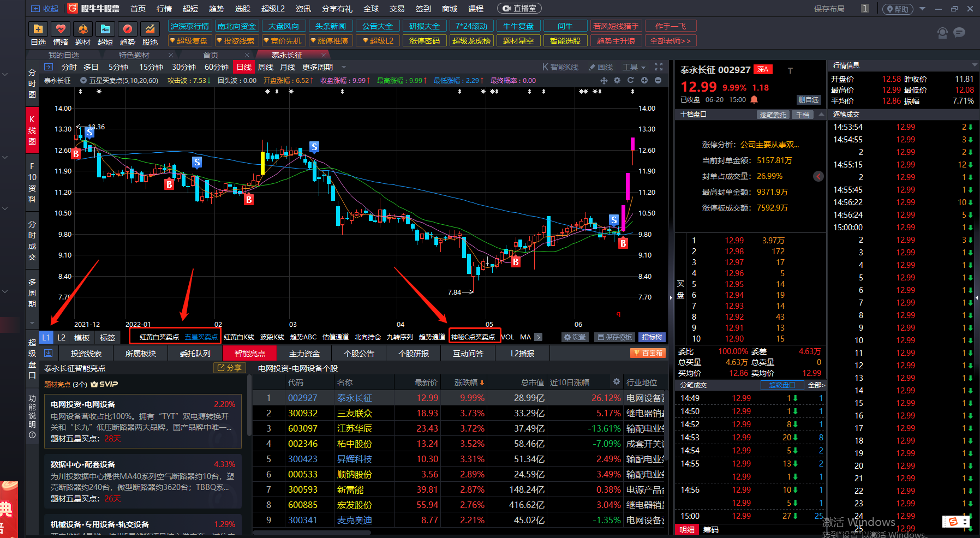Open the customer service headset icon

point(942,33)
